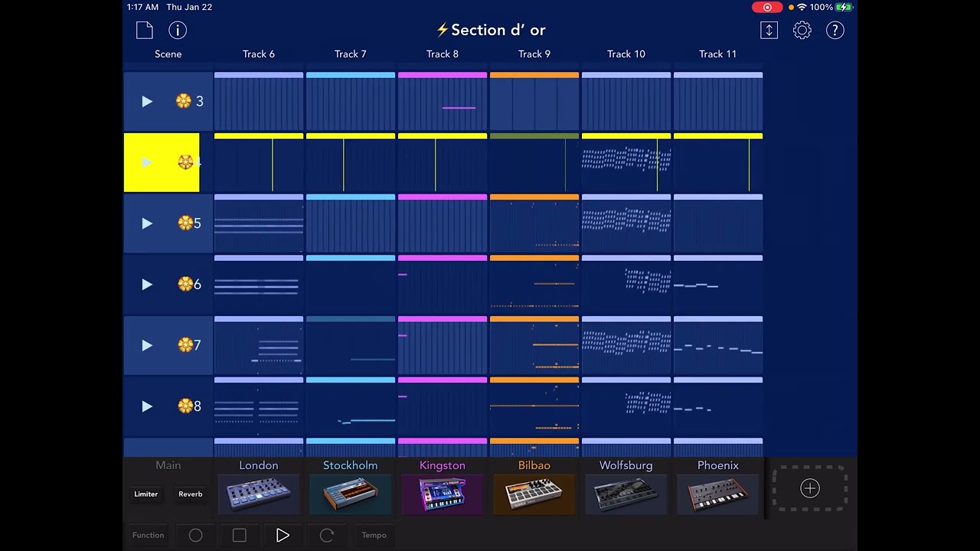The image size is (980, 551).
Task: Open the Track 8 clip in scene 3
Action: coord(443,101)
